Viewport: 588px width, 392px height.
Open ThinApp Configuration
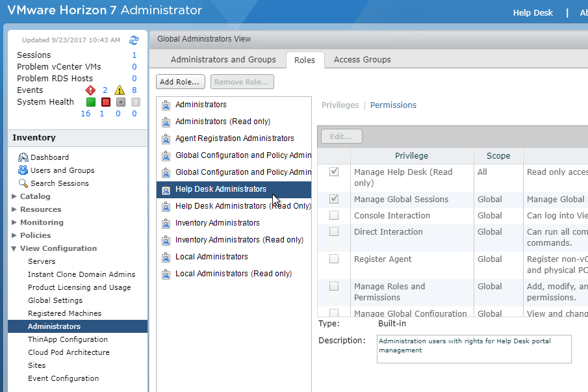coord(68,339)
